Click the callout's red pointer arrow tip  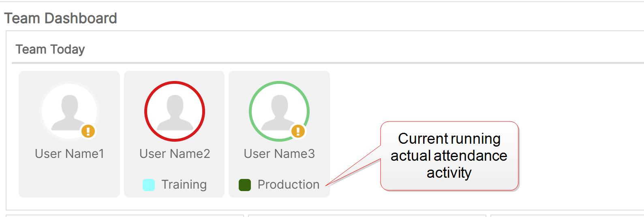pos(327,185)
